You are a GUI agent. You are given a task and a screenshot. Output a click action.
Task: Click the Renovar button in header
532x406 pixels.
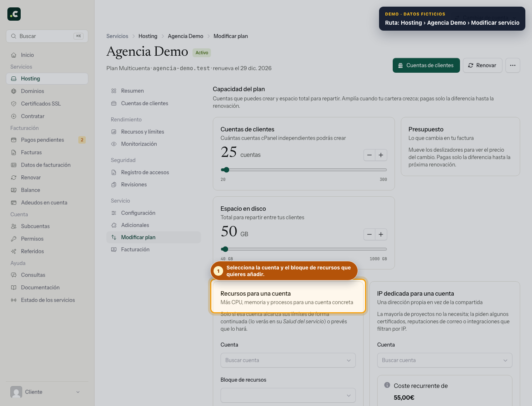(x=482, y=65)
